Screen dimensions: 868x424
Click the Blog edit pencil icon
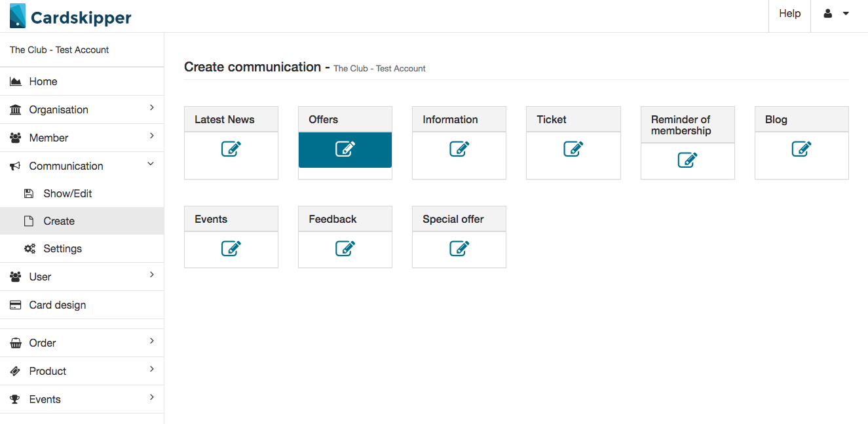[801, 149]
